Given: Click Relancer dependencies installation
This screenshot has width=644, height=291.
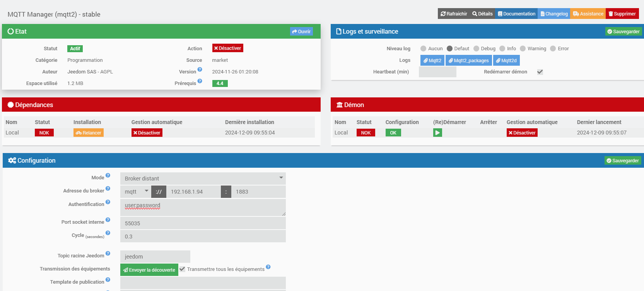Looking at the screenshot, I should 89,133.
